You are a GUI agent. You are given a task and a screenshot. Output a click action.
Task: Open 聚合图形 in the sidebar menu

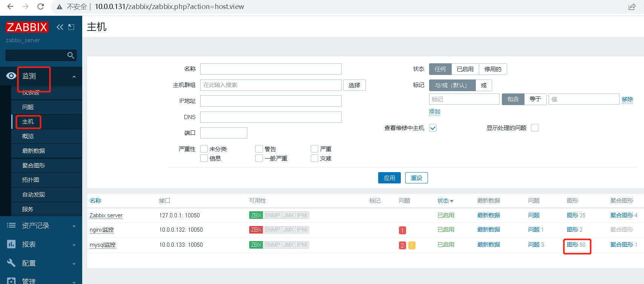click(47, 166)
